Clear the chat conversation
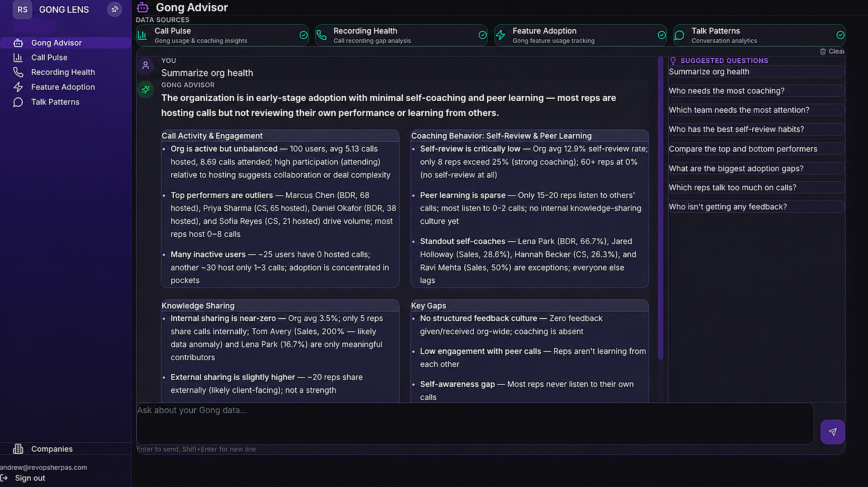 832,51
